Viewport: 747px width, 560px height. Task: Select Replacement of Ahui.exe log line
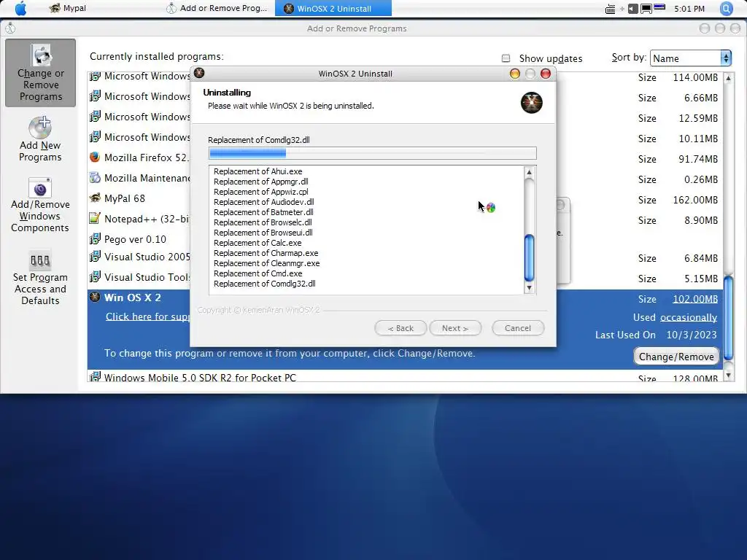coord(258,171)
